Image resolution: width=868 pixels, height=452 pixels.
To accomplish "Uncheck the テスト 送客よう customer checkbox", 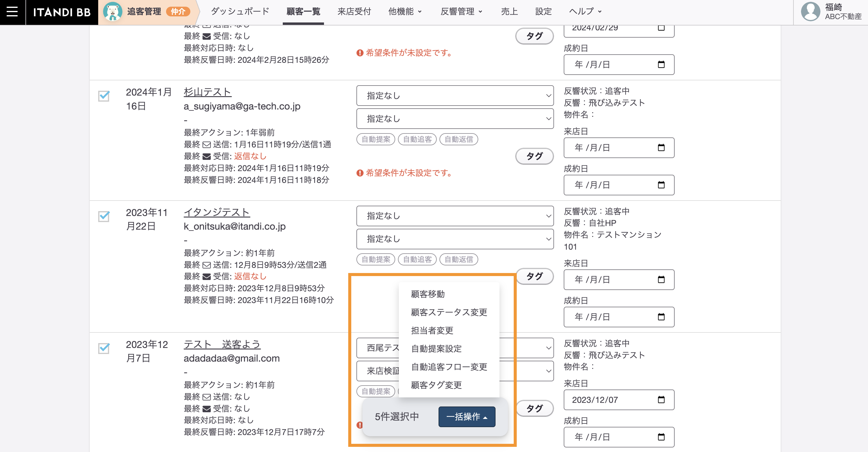I will 104,348.
